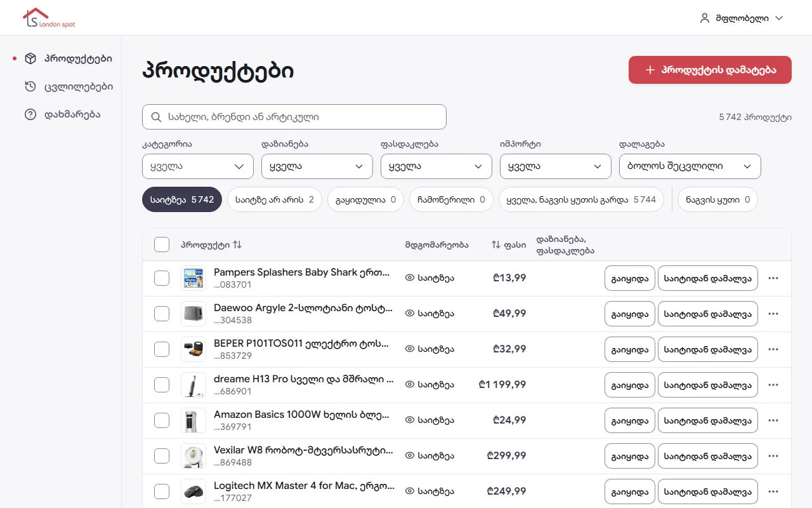The image size is (812, 508).
Task: Open Logitech MX Master 4 product name
Action: [304, 486]
